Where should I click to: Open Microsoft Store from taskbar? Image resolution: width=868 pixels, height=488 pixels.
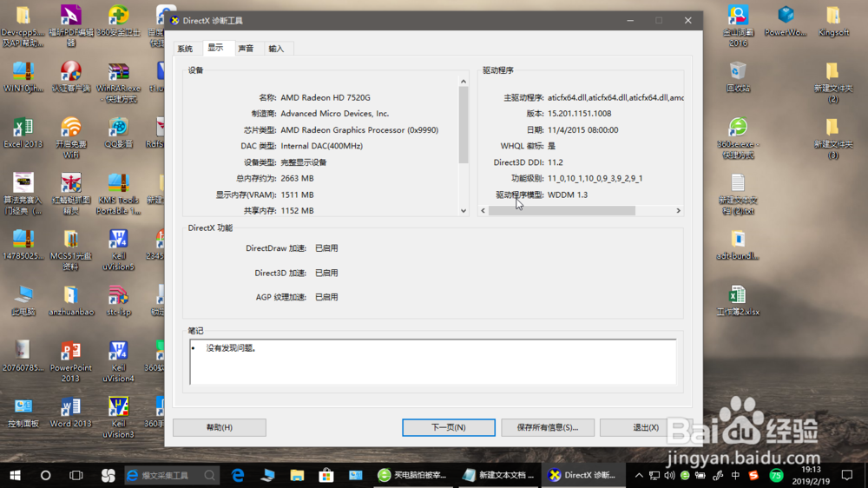coord(326,475)
